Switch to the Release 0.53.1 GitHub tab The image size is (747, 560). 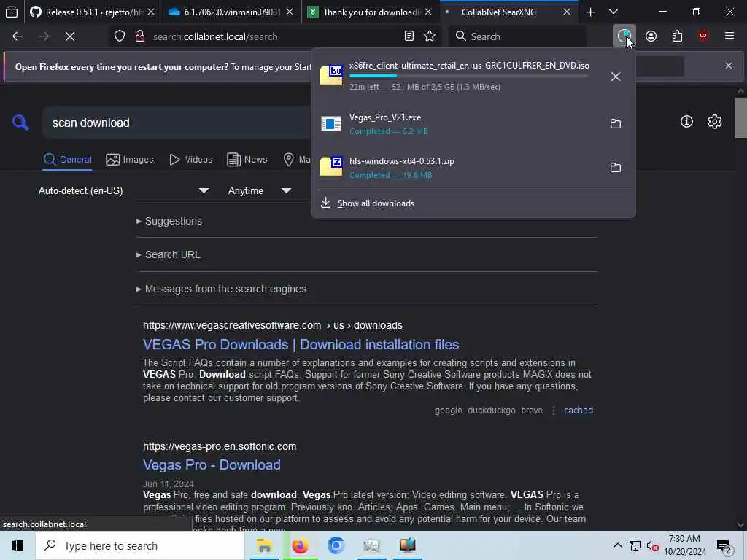coord(93,12)
